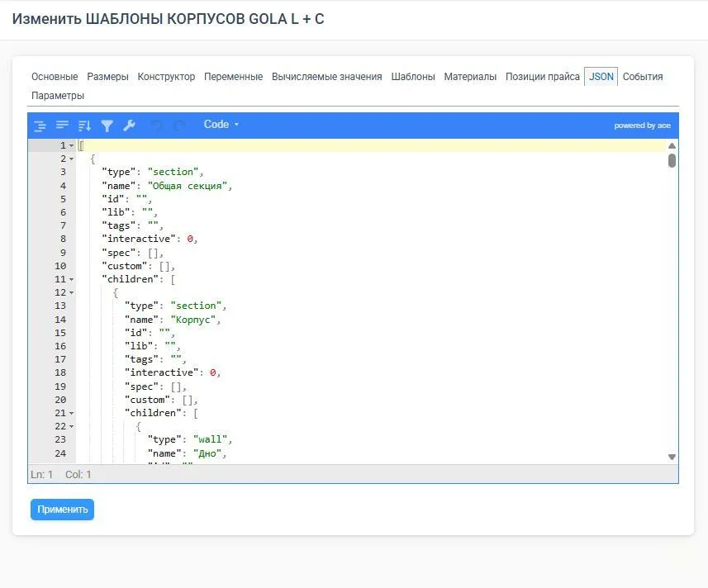Switch to the Размеры tab
Image resolution: width=708 pixels, height=588 pixels.
(107, 77)
